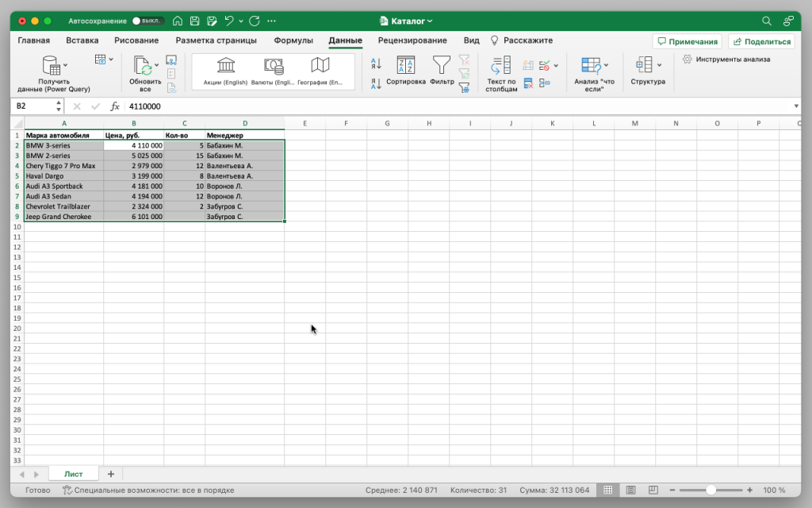Select the Валюты (English) data type

273,71
